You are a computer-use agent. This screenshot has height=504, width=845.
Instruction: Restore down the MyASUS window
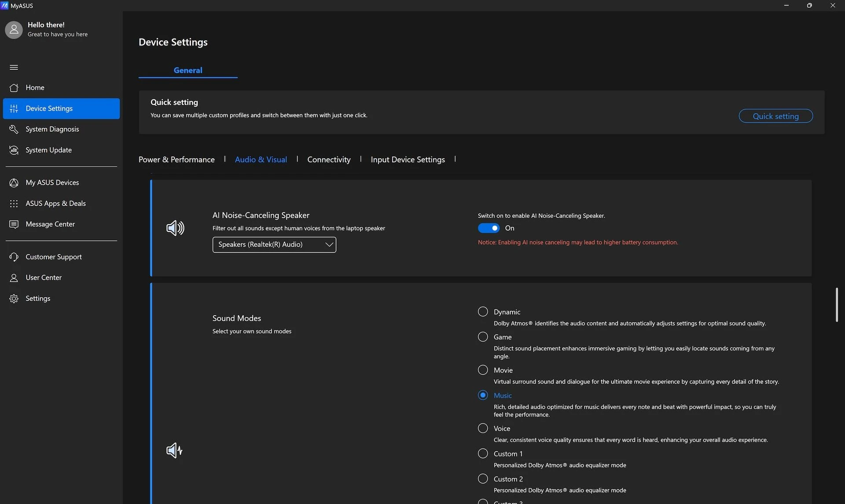(809, 5)
